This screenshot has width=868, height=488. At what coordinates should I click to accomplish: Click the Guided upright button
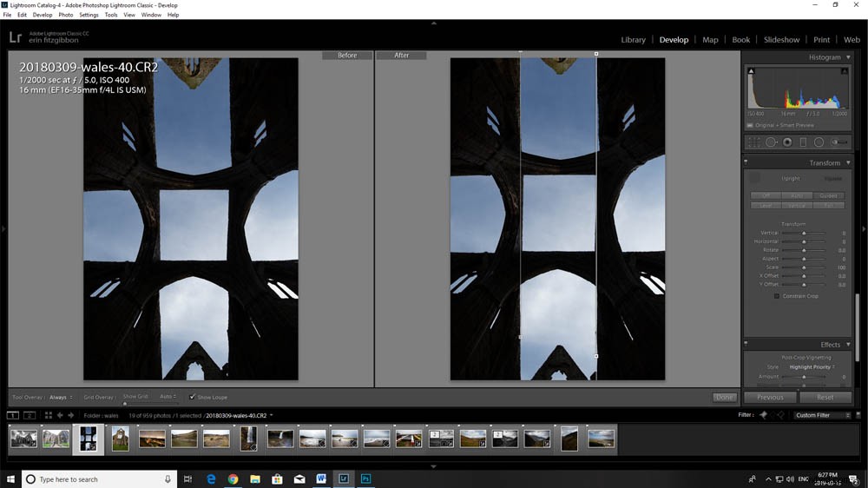click(829, 195)
